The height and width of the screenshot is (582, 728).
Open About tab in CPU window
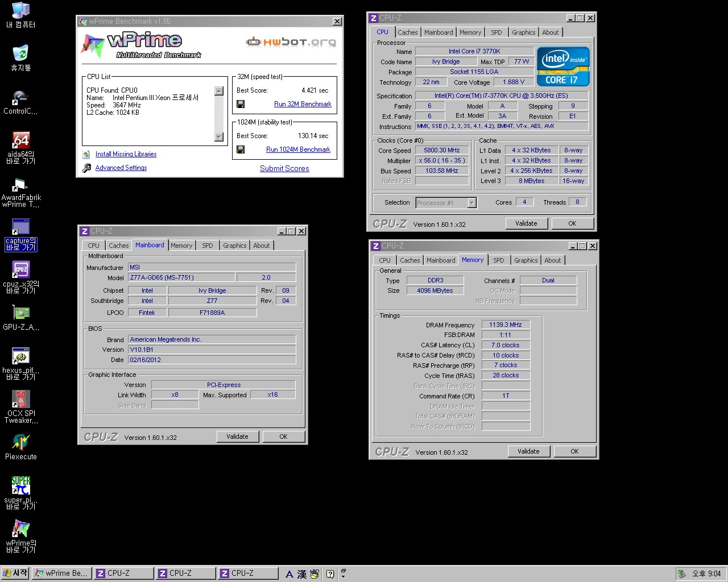click(550, 32)
